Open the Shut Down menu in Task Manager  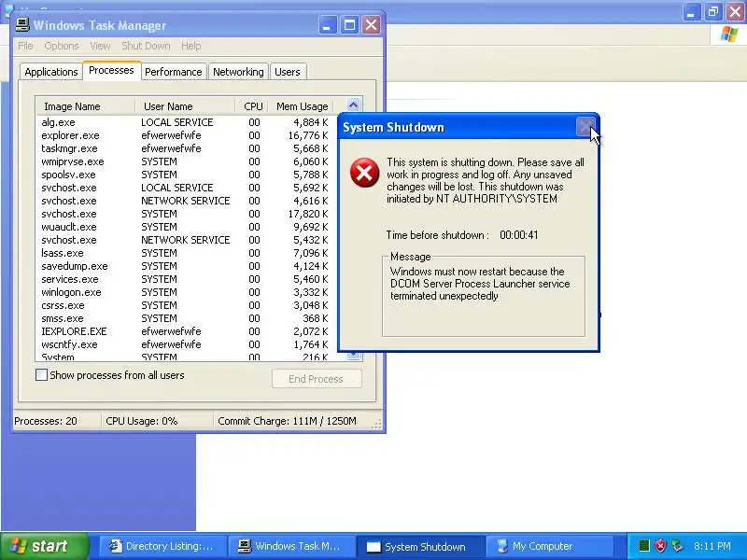[146, 46]
